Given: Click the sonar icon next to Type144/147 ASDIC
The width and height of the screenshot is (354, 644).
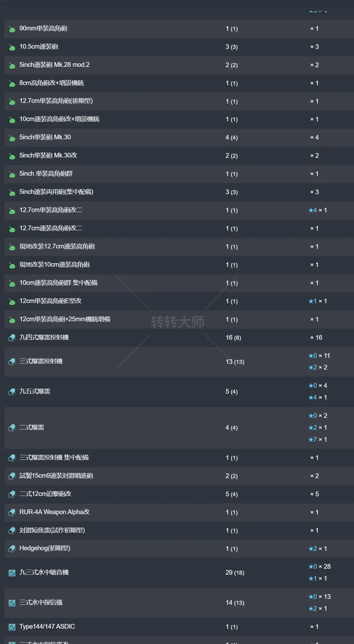Looking at the screenshot, I should 12,627.
